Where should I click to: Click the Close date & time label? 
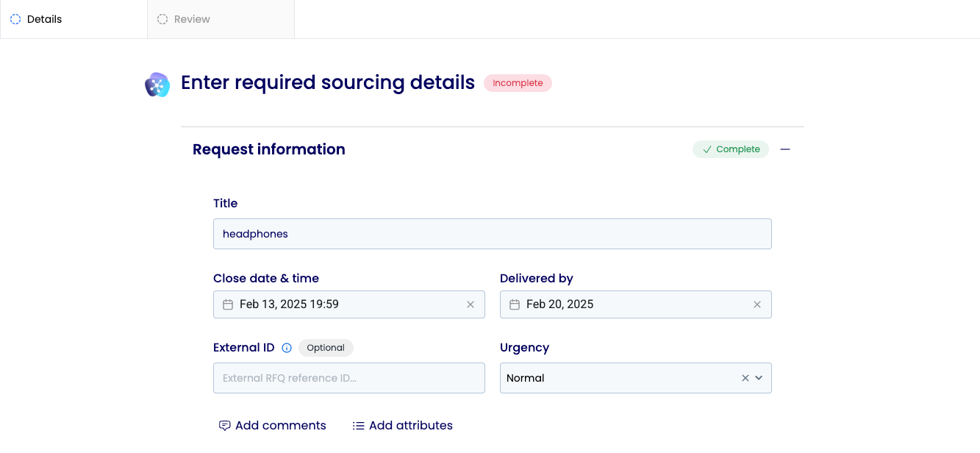click(x=266, y=279)
